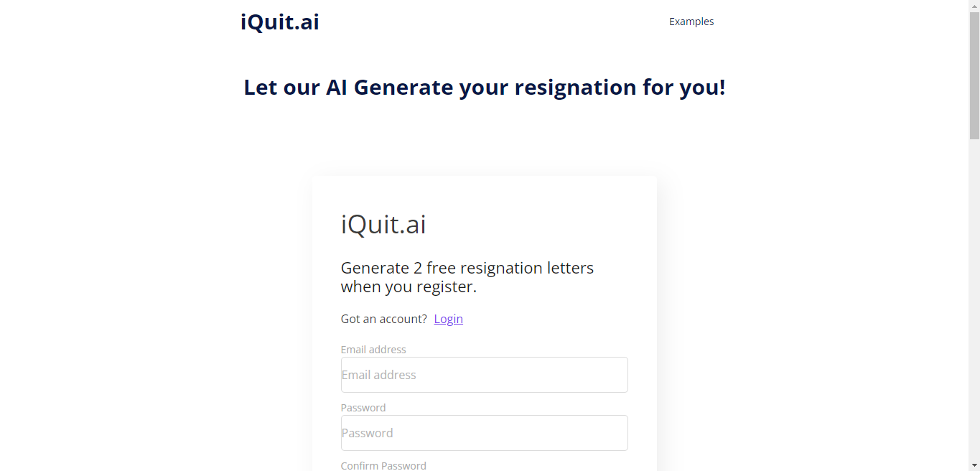The width and height of the screenshot is (980, 471).
Task: Focus the Email address input field
Action: tap(484, 375)
